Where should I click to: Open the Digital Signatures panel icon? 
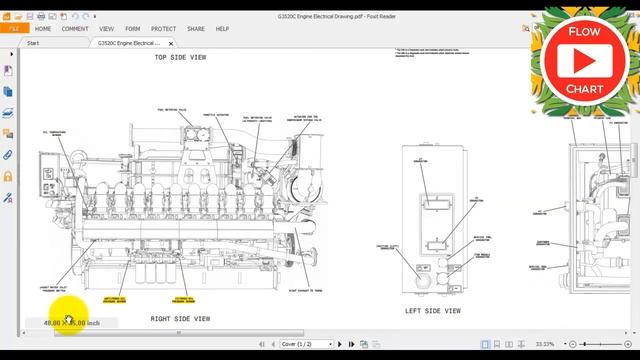[x=8, y=198]
